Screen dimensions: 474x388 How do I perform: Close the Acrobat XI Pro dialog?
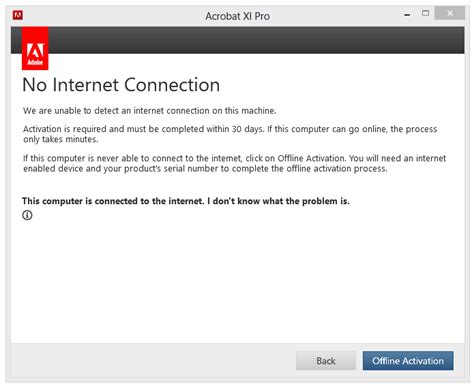click(450, 13)
